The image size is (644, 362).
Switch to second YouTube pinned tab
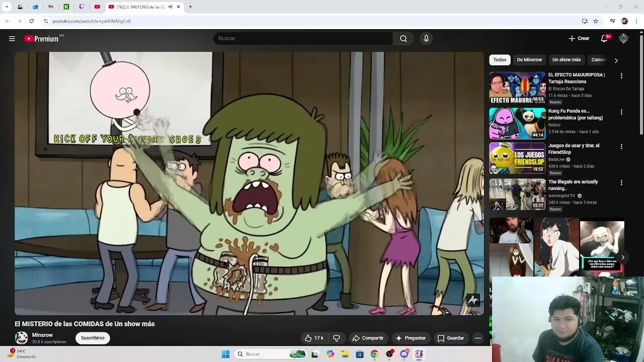(97, 7)
